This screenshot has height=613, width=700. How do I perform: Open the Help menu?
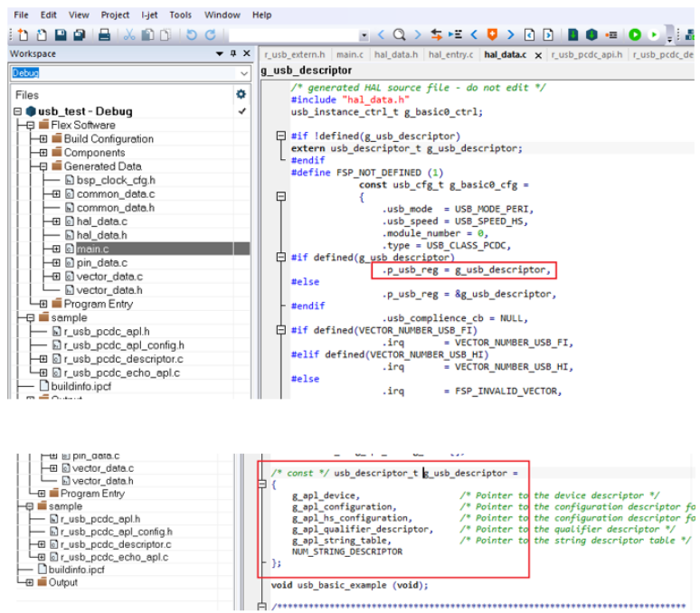(x=261, y=14)
